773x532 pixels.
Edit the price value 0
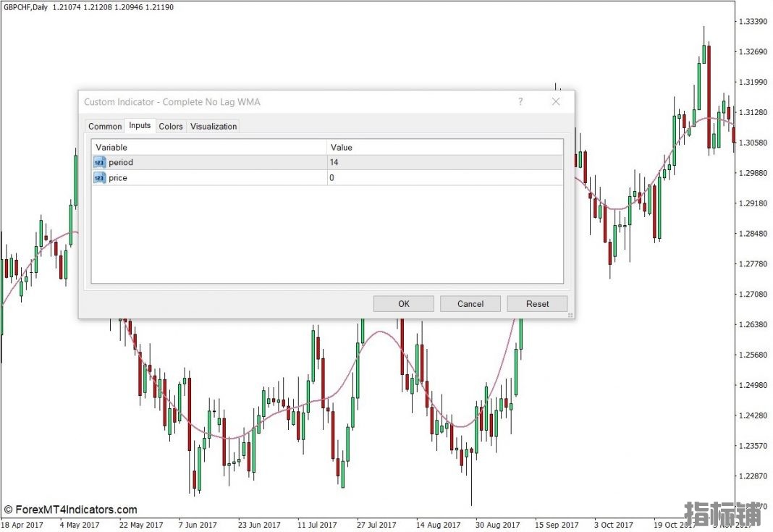point(444,177)
